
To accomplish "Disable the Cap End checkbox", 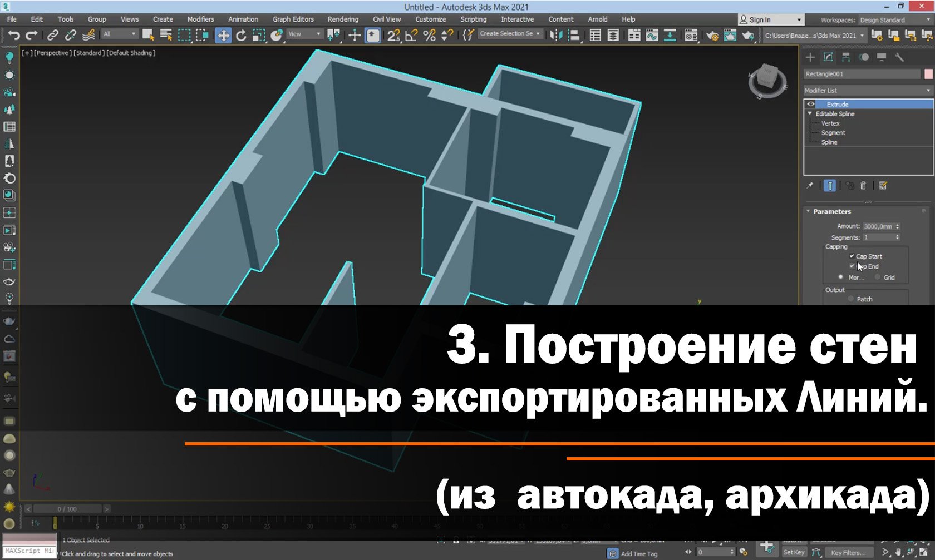I will 852,266.
